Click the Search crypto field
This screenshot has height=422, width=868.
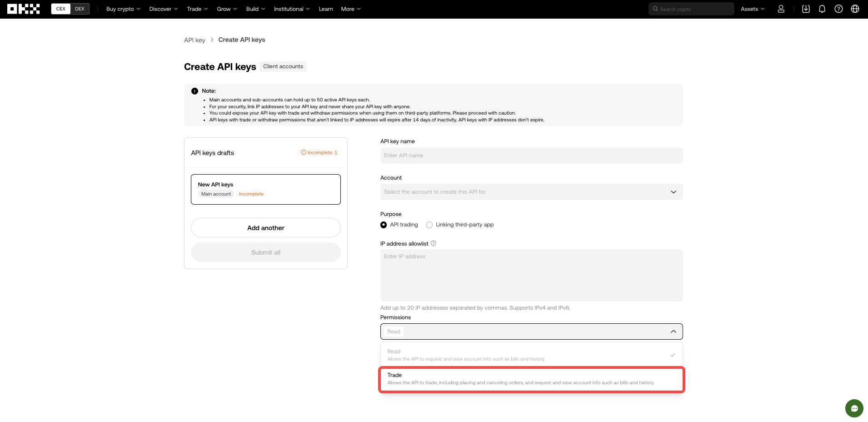tap(691, 9)
